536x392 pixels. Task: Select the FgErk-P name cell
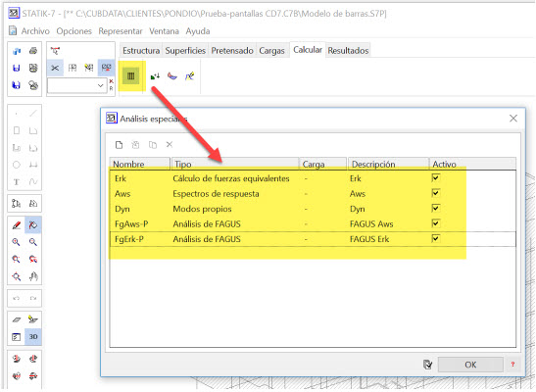(x=129, y=239)
